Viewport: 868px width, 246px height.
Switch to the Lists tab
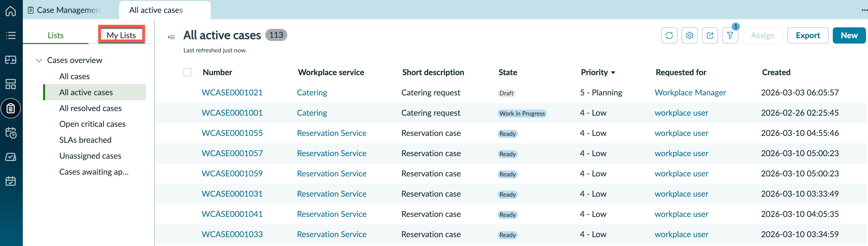coord(55,35)
